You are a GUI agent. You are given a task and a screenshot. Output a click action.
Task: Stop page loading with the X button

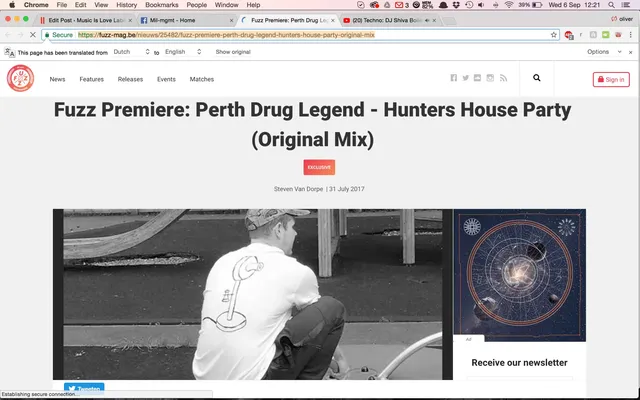pos(33,35)
